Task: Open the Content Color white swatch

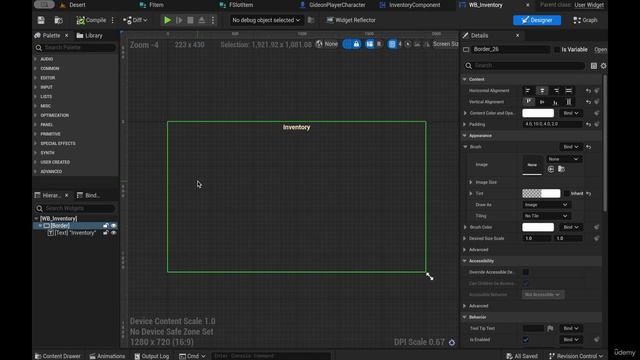Action: (538, 113)
